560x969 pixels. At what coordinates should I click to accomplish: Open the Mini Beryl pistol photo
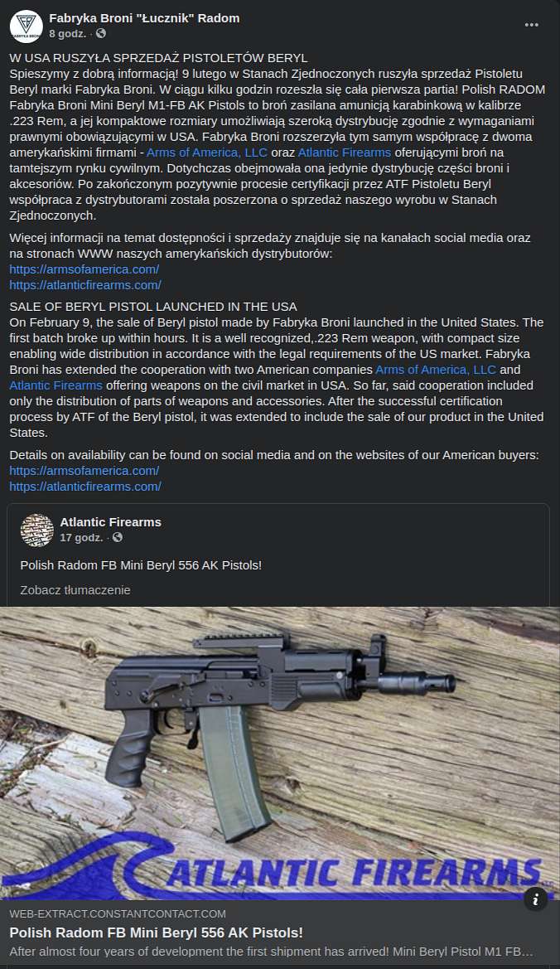280,753
